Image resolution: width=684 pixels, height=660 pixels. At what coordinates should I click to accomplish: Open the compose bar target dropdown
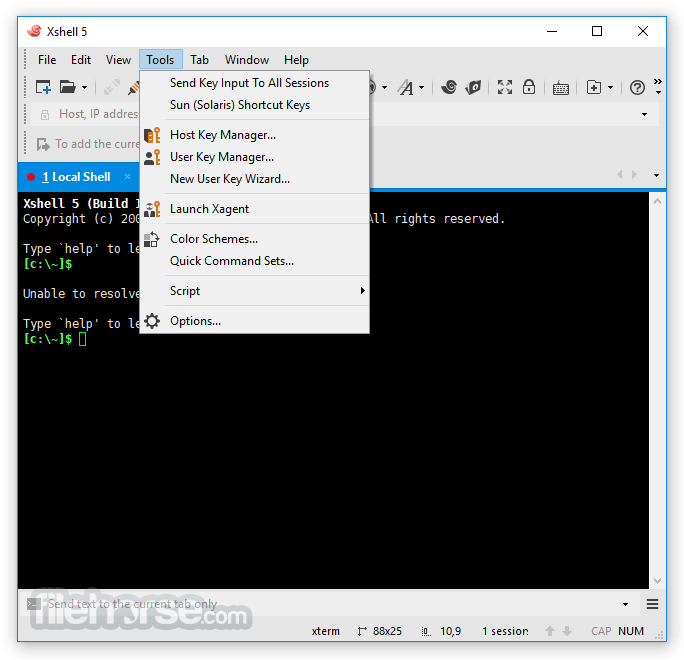point(625,604)
